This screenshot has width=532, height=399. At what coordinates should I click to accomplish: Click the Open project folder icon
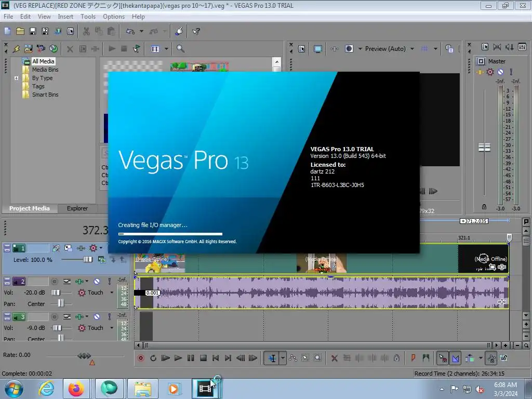20,31
